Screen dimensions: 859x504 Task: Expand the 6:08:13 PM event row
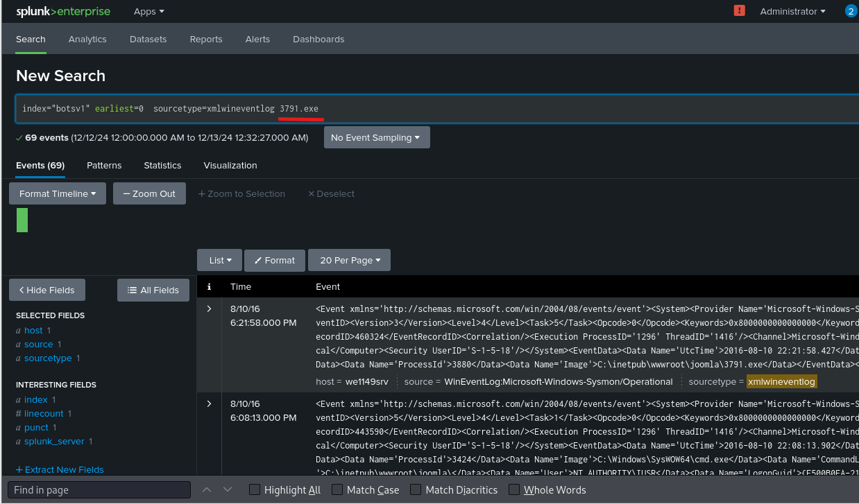209,403
